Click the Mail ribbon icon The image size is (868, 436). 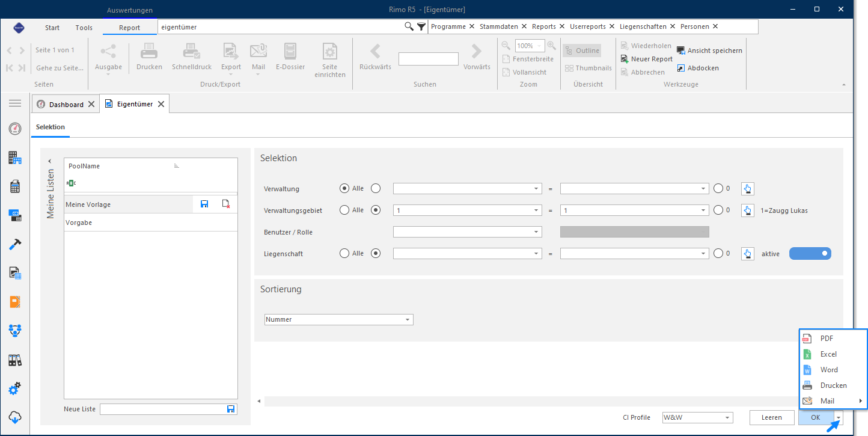point(258,51)
